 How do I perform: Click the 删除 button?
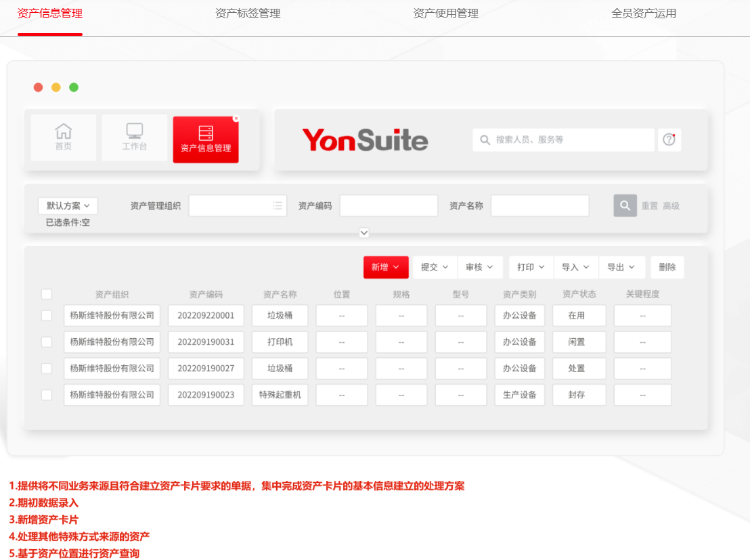[667, 267]
